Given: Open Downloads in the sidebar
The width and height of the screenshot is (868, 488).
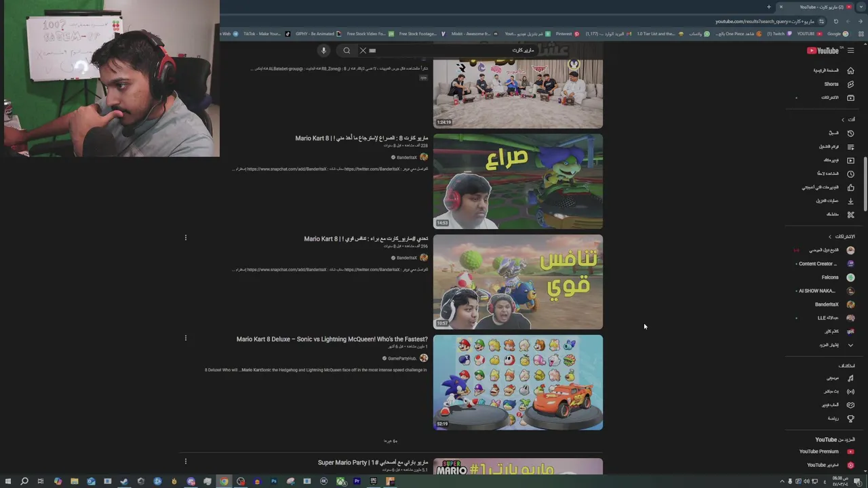Looking at the screenshot, I should coord(835,201).
